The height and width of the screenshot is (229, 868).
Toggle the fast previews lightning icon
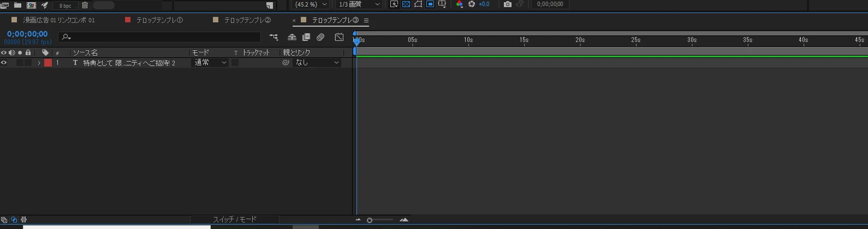[394, 4]
